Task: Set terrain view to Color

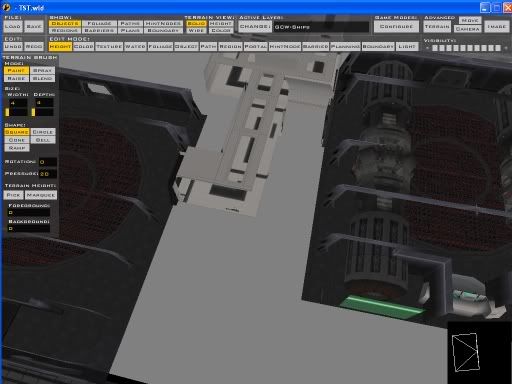Action: (221, 31)
